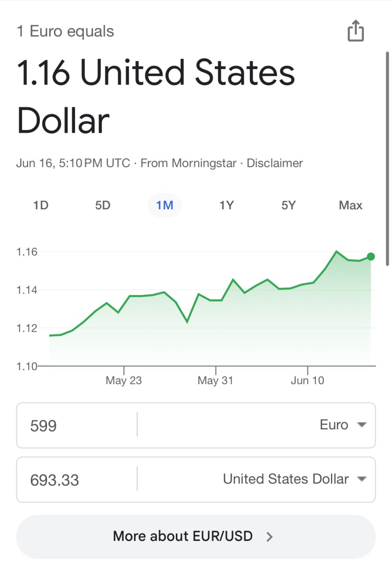Select the 1M time range
Viewport: 392px width, 563px height.
tap(165, 205)
